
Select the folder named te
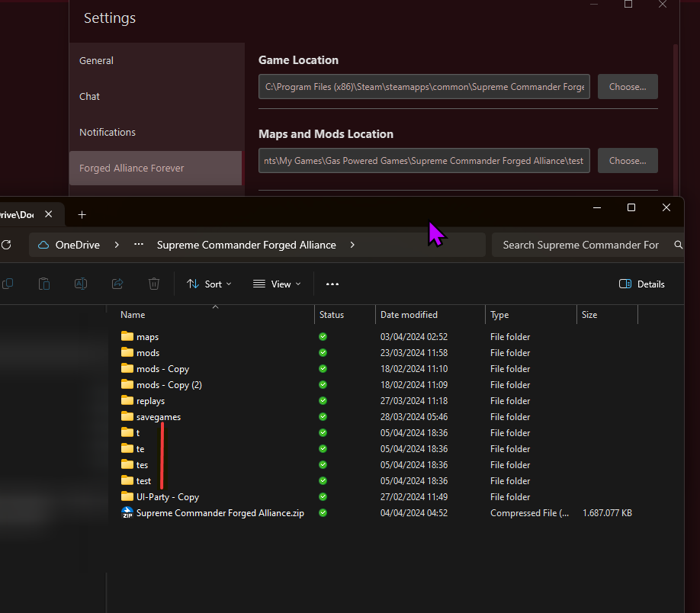coord(140,449)
